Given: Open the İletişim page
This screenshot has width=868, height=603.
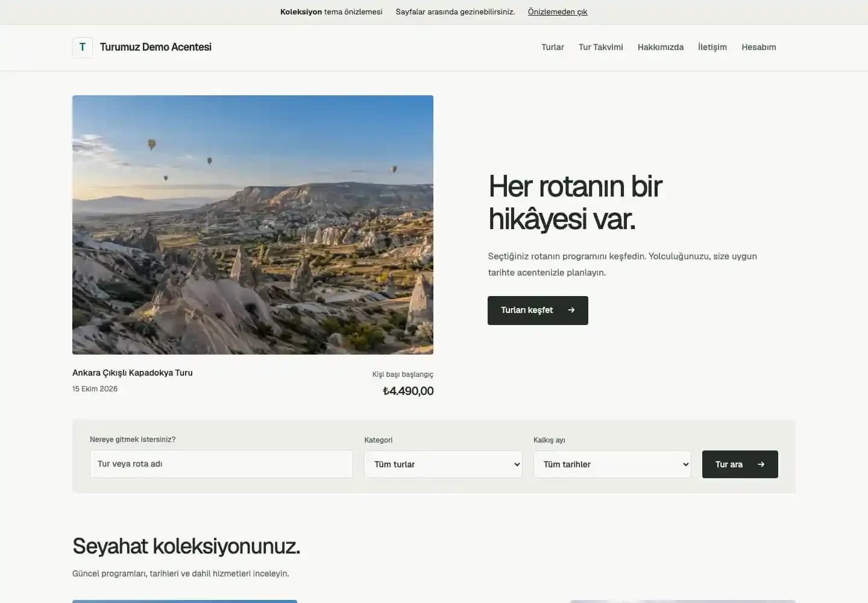Looking at the screenshot, I should pyautogui.click(x=712, y=47).
